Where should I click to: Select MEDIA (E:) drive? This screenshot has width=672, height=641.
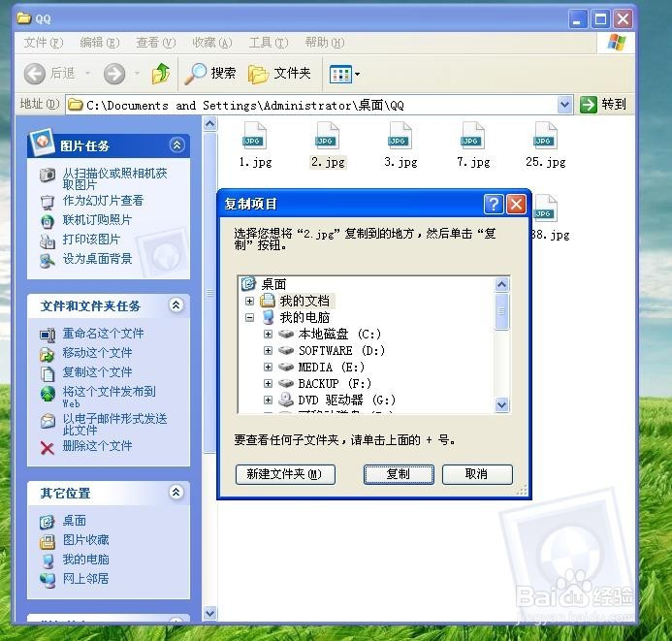pyautogui.click(x=332, y=367)
